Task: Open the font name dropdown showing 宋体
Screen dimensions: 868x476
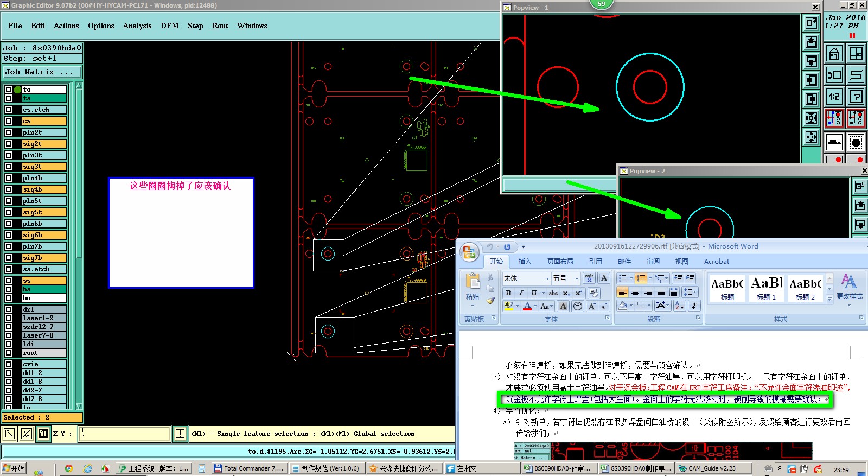Action: (x=547, y=278)
